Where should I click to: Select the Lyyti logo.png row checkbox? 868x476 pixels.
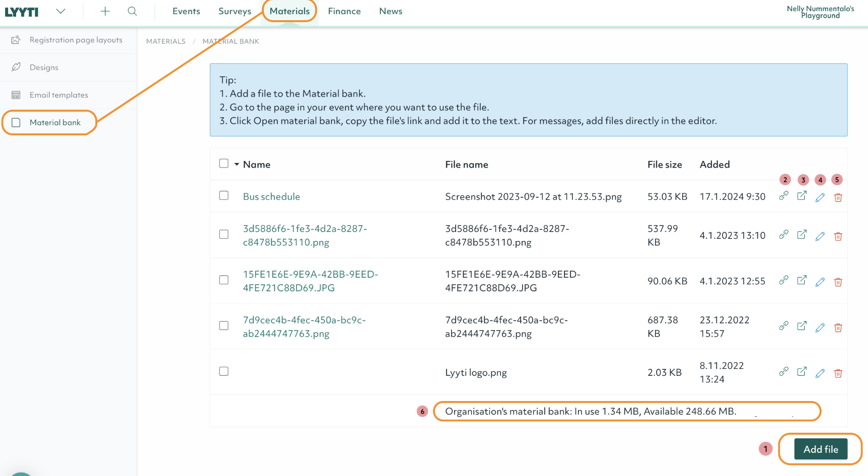tap(224, 371)
